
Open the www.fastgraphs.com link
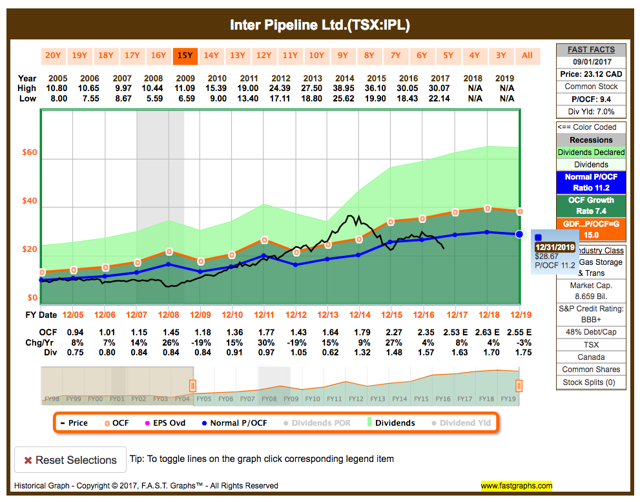516,486
